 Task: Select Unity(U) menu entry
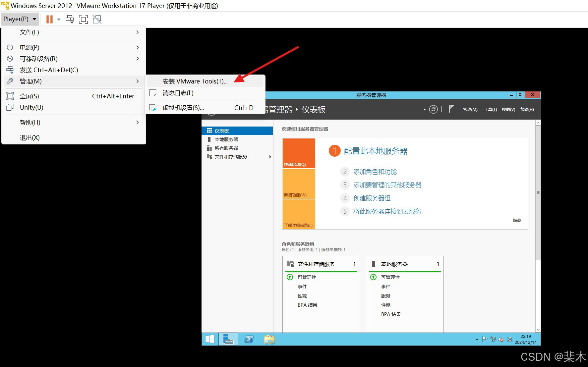74,107
